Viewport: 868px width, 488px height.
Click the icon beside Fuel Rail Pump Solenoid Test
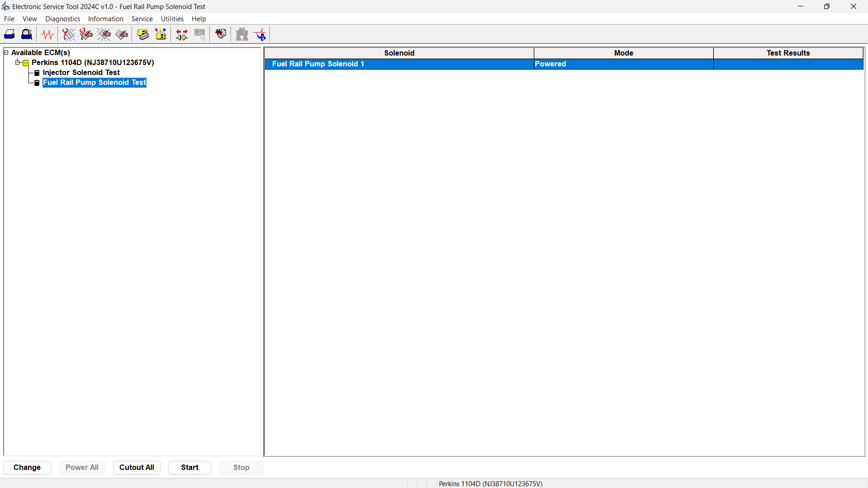pos(37,83)
